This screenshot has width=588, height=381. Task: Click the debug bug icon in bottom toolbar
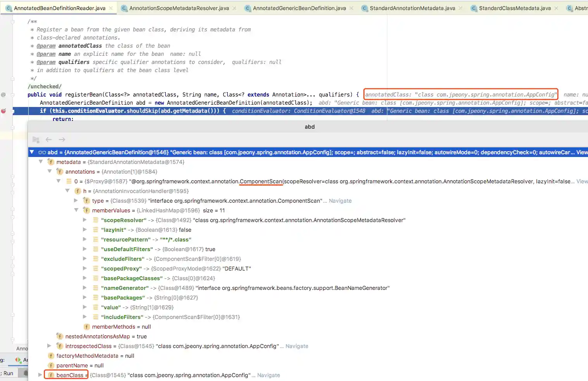26,373
